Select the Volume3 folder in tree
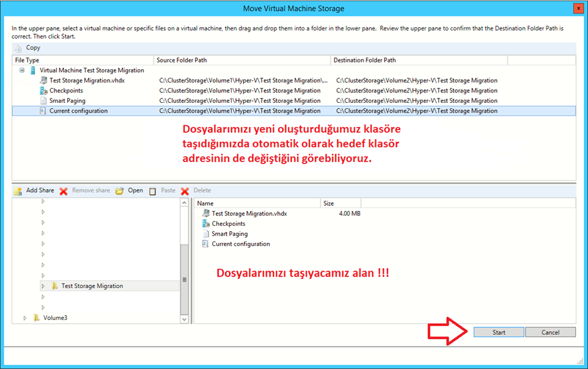The image size is (588, 369). [x=55, y=318]
